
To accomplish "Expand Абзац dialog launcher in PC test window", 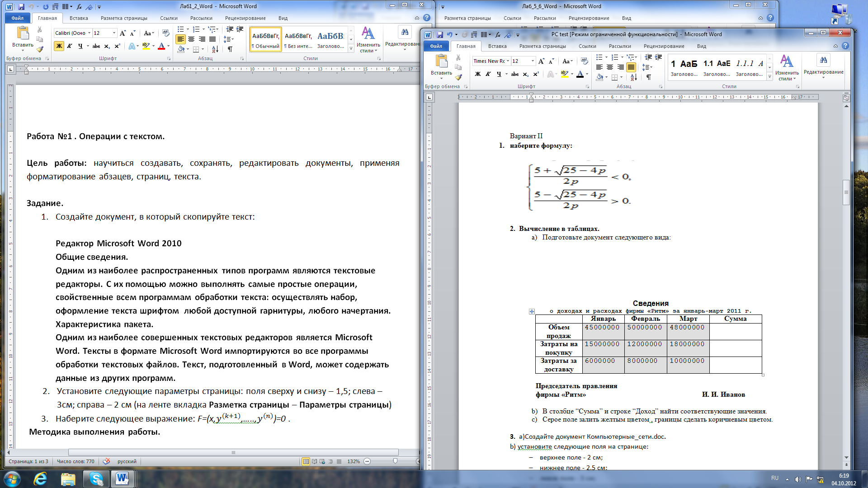I will [x=660, y=87].
